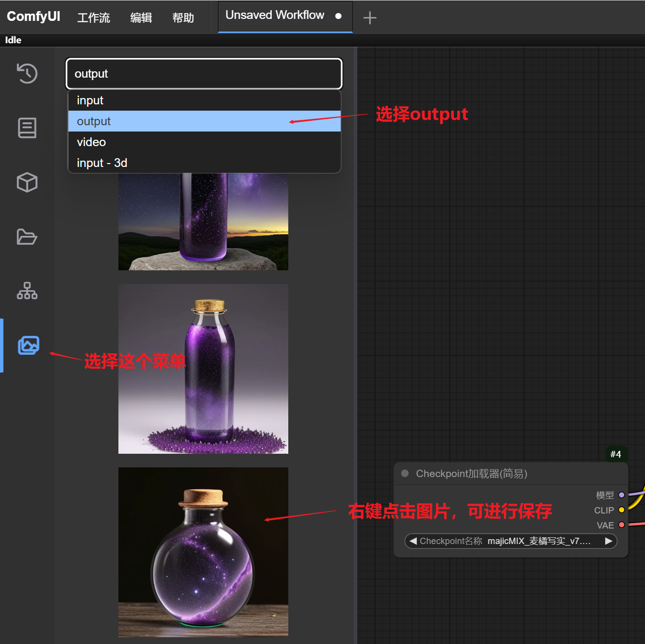Open the workflows folder panel
The width and height of the screenshot is (645, 644).
click(27, 237)
